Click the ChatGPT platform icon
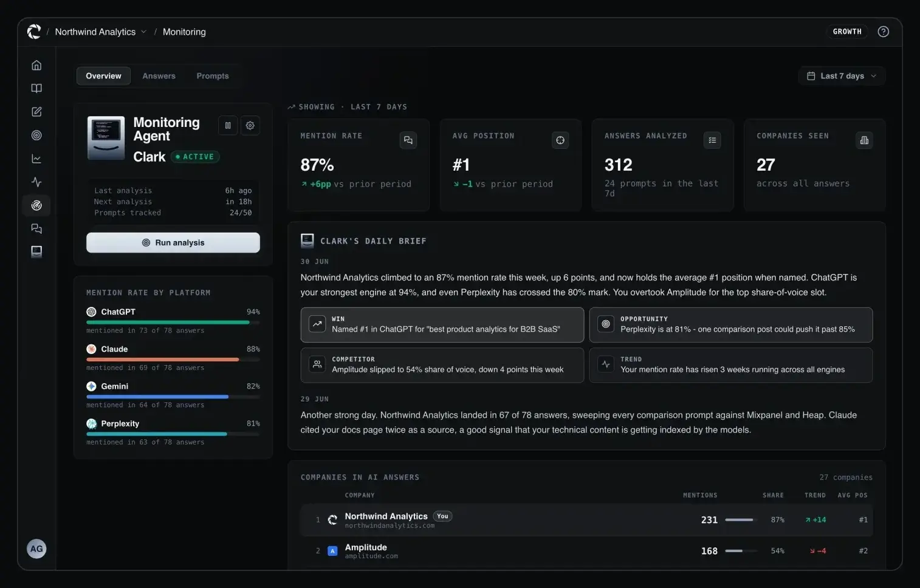The image size is (920, 588). [x=91, y=312]
